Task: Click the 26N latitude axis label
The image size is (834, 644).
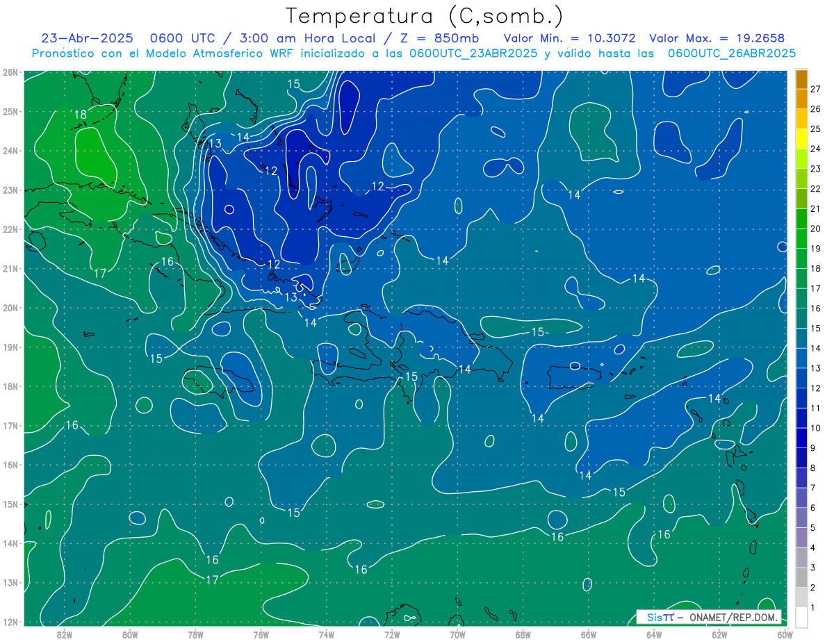Action: coord(10,72)
